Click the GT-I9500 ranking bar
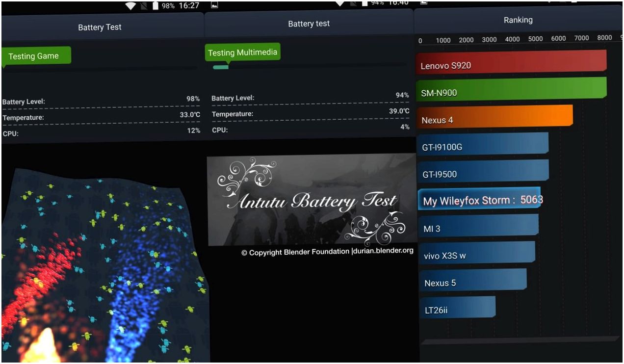624x364 pixels. 483,171
